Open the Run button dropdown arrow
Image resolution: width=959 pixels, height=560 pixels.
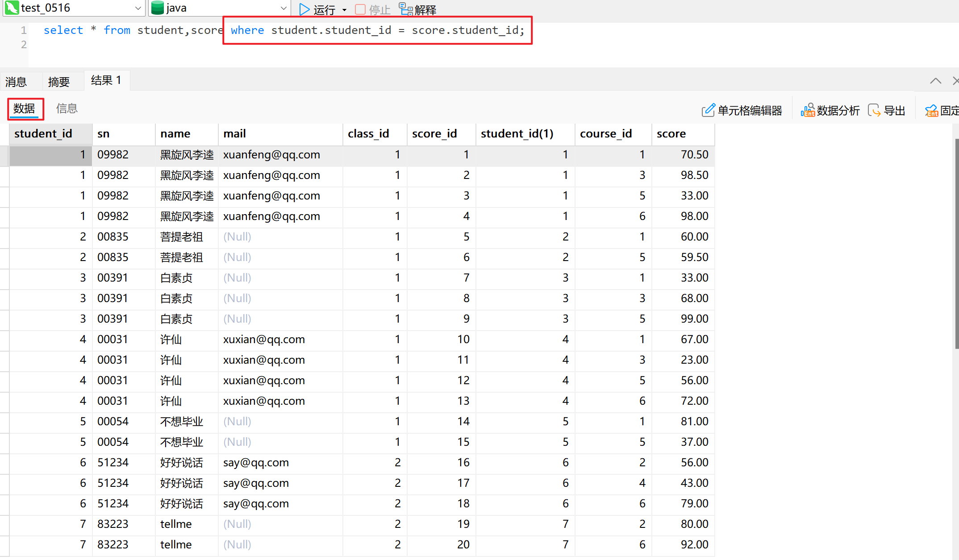click(344, 10)
